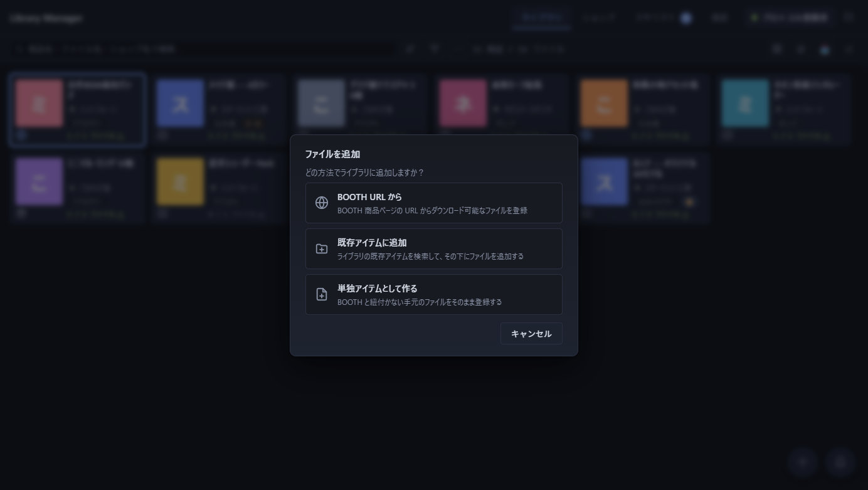Click description BOOTH 商品ページの URL からダウンロード可能なファイルを登録
868x490 pixels.
432,211
